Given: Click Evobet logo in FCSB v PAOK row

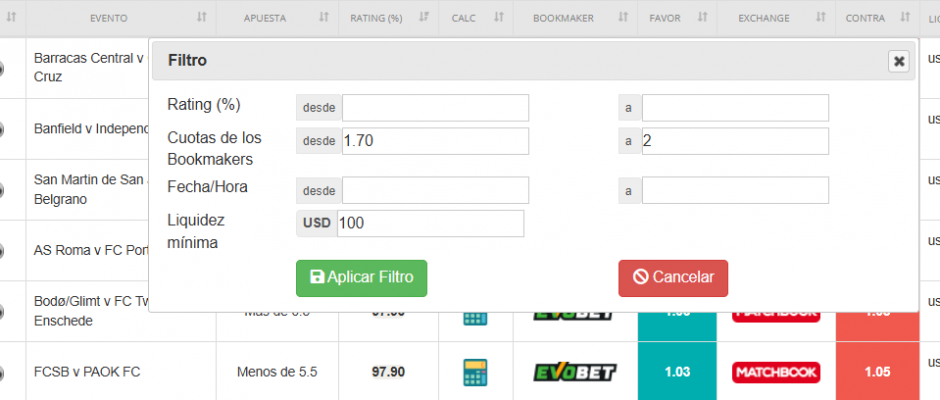Looking at the screenshot, I should [x=575, y=372].
